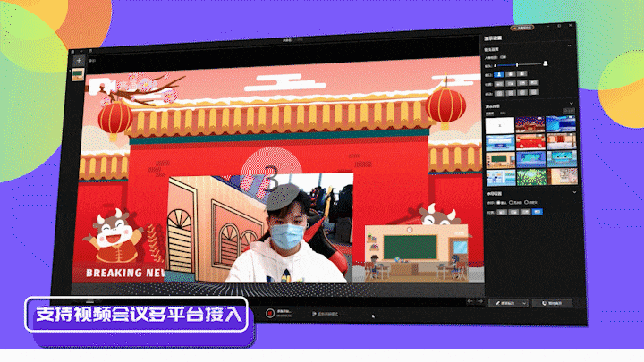Viewport: 644px width, 362px height.
Task: Select the first watermark radio option
Action: tap(498, 203)
